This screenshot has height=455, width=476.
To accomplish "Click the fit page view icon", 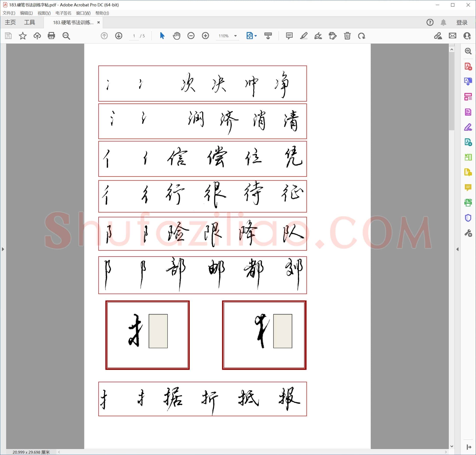I will tap(250, 36).
